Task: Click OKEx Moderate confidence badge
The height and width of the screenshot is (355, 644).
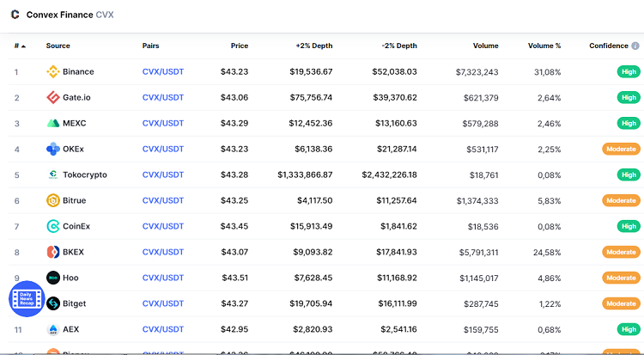Action: (x=619, y=149)
